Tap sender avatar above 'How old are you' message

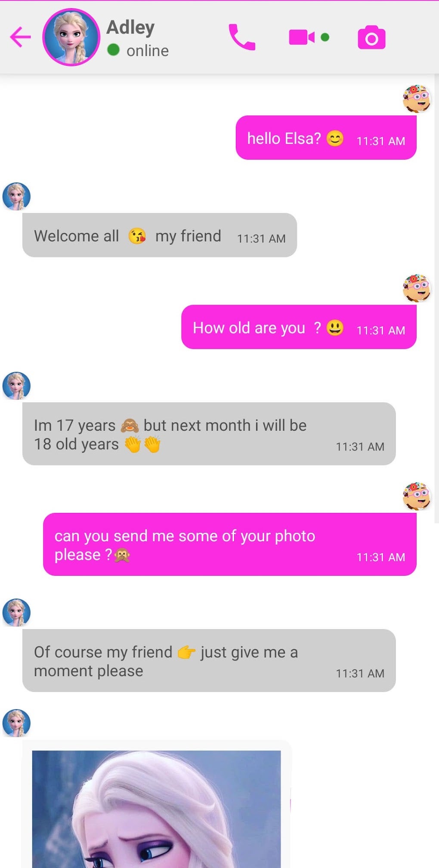(x=416, y=288)
